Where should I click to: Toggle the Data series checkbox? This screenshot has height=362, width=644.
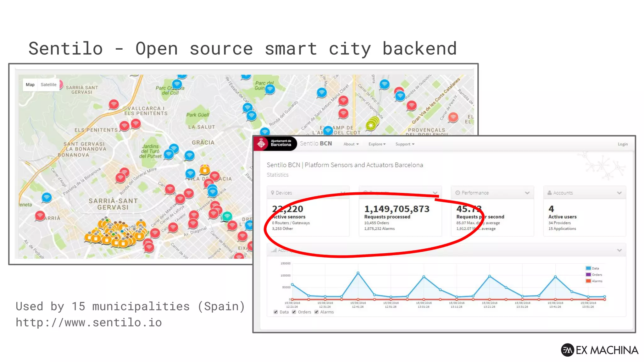276,312
